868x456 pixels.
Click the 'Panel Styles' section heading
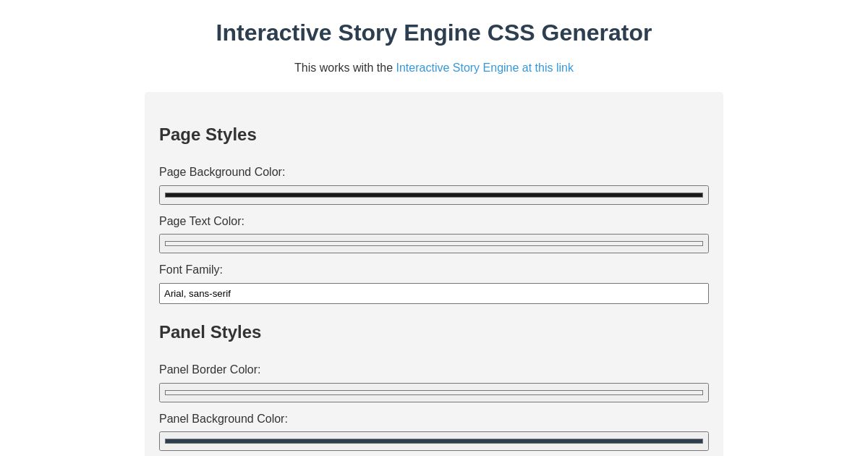210,332
